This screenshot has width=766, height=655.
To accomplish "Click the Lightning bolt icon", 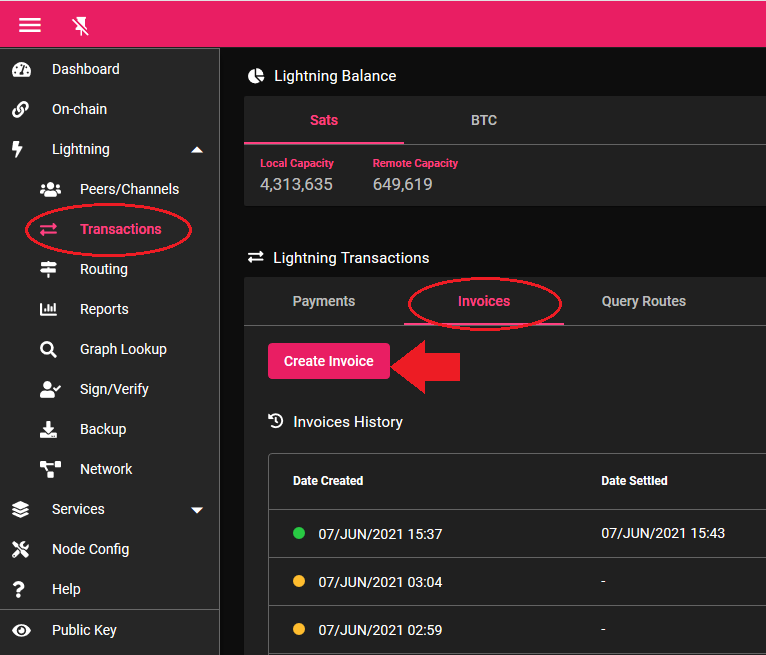I will (x=17, y=149).
